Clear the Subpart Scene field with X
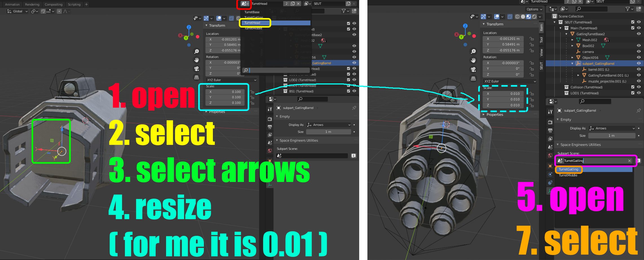This screenshot has width=644, height=260. [x=630, y=161]
